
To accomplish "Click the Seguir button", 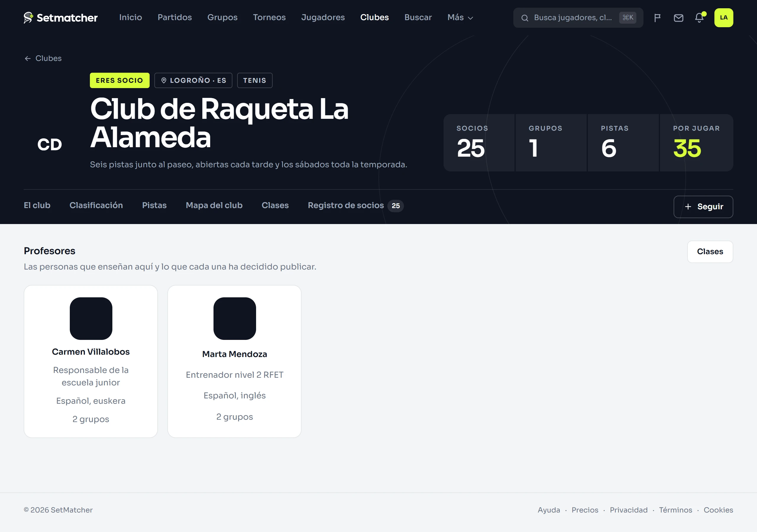I will point(703,207).
